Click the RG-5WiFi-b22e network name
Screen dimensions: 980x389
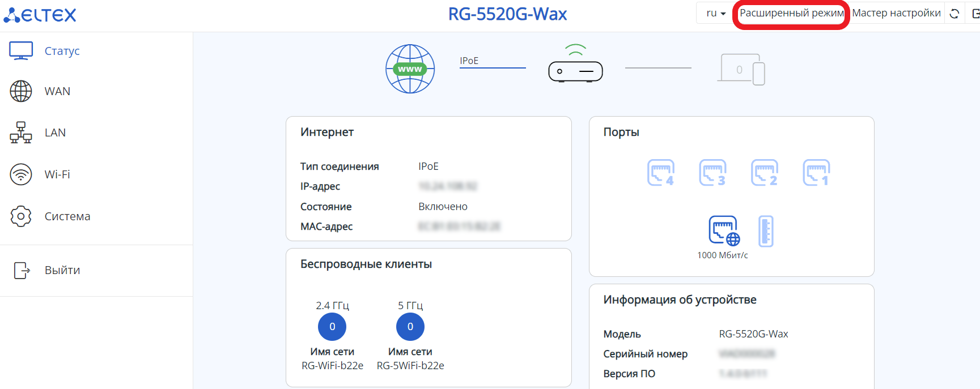(410, 366)
